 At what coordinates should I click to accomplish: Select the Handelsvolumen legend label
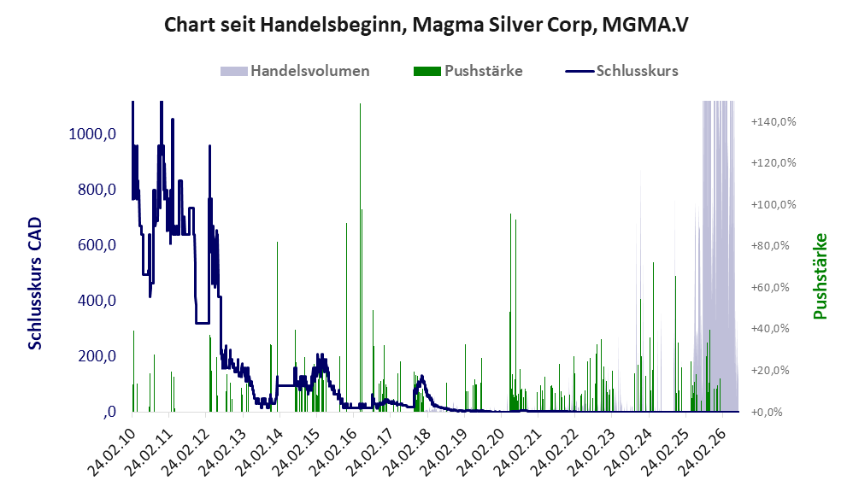[309, 71]
